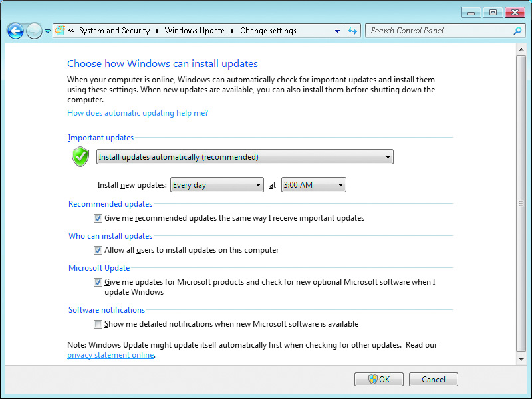Uncheck Give me updates for Microsoft products
The height and width of the screenshot is (399, 532).
coord(98,282)
